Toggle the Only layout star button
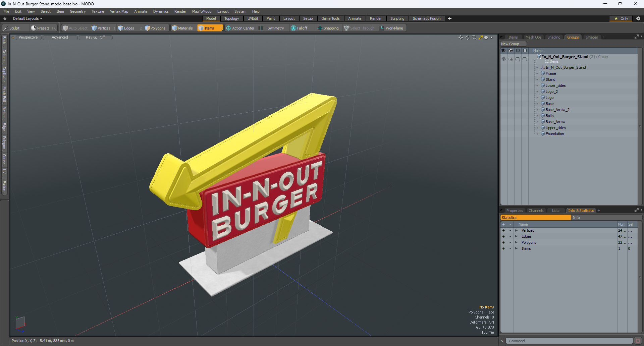The image size is (644, 346). click(x=621, y=18)
